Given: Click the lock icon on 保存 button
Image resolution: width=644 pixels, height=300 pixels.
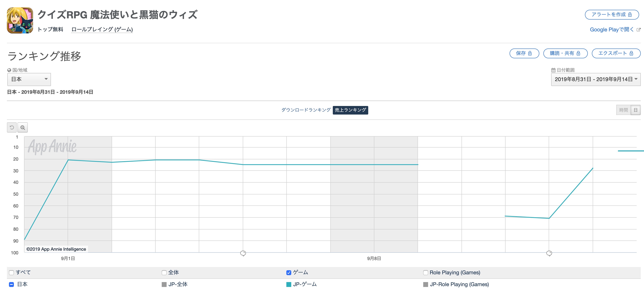Looking at the screenshot, I should pyautogui.click(x=530, y=53).
